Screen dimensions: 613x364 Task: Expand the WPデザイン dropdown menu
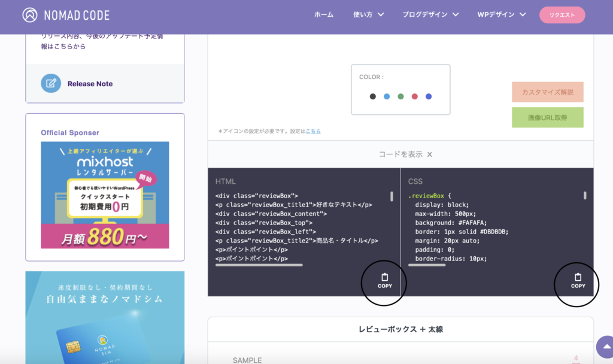pos(501,15)
